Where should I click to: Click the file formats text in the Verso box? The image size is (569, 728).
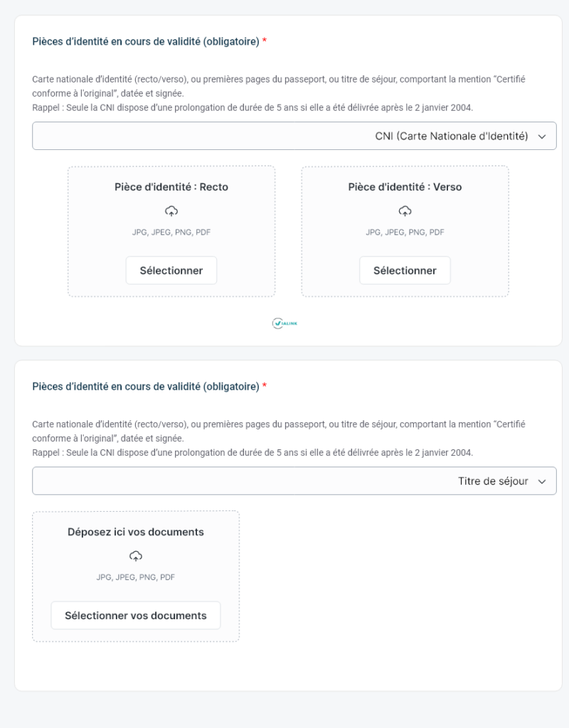[405, 232]
